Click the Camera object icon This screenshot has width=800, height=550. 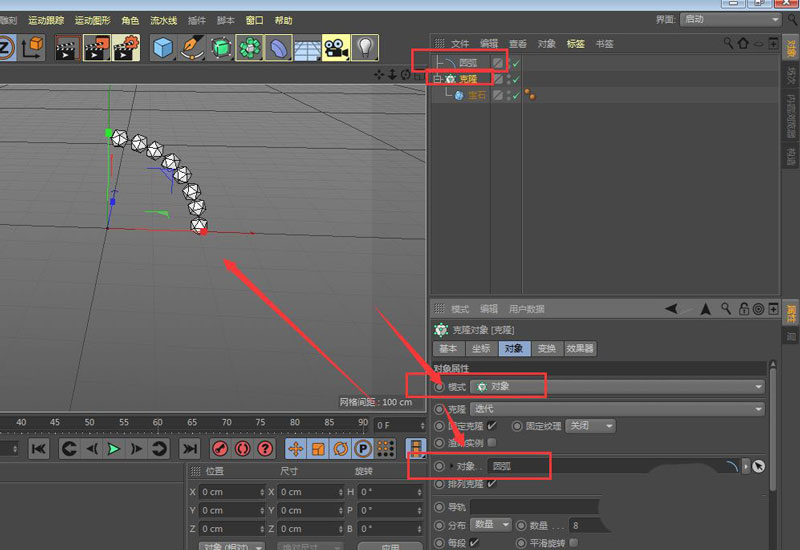pyautogui.click(x=335, y=47)
